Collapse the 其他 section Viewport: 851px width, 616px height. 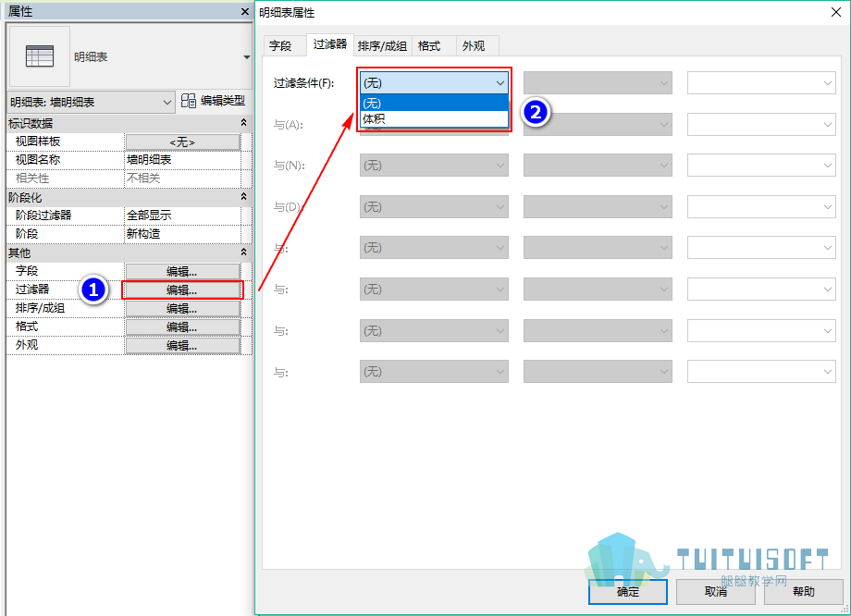tap(243, 253)
